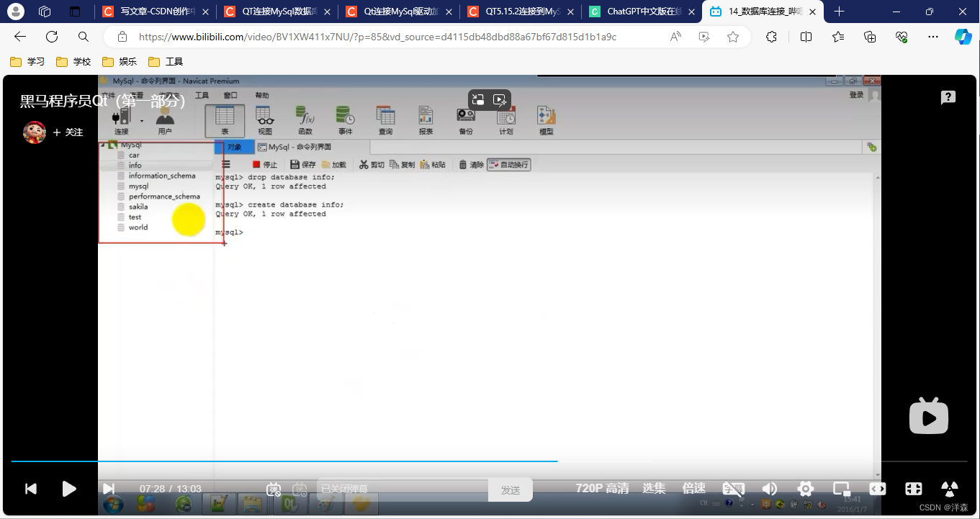Open Browser essentials heart icon
This screenshot has width=980, height=519.
[x=902, y=37]
